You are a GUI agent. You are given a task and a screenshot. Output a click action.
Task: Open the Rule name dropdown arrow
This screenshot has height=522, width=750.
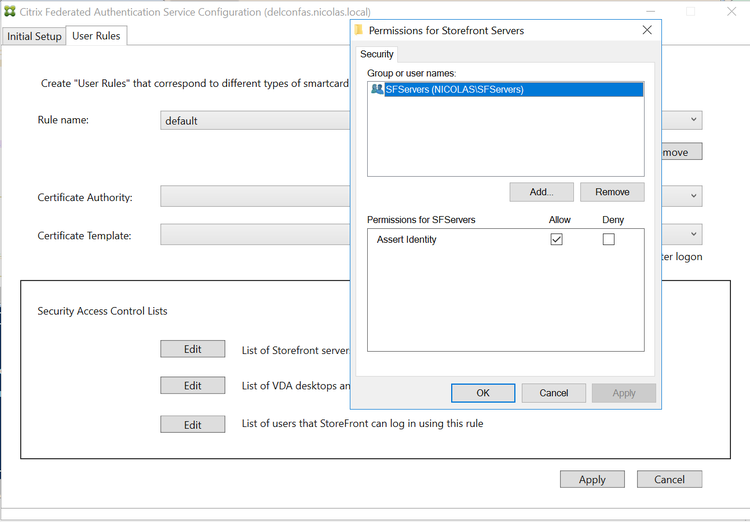point(694,120)
